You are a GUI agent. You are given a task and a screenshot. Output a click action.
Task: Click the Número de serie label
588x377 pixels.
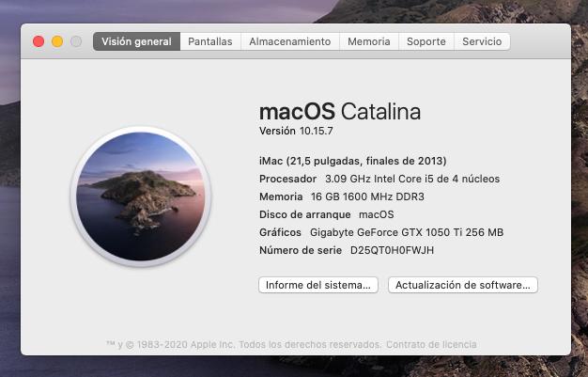(301, 250)
